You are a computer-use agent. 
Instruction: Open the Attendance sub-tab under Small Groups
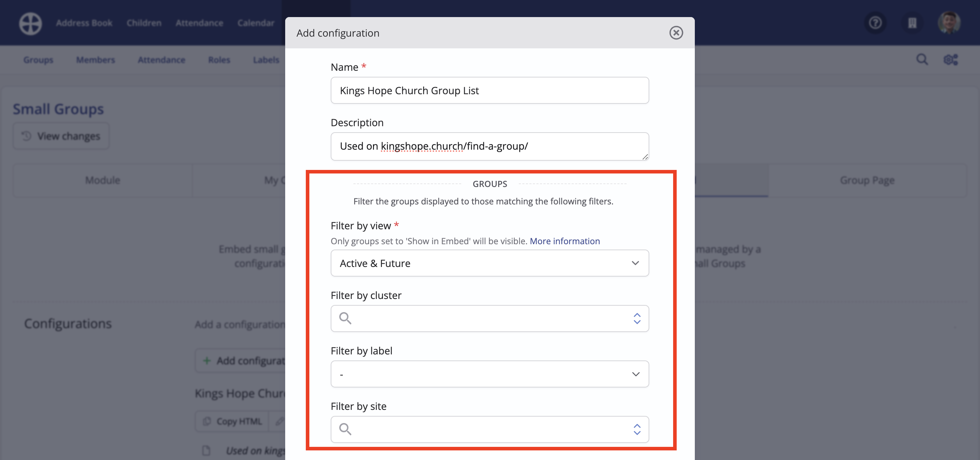coord(161,60)
